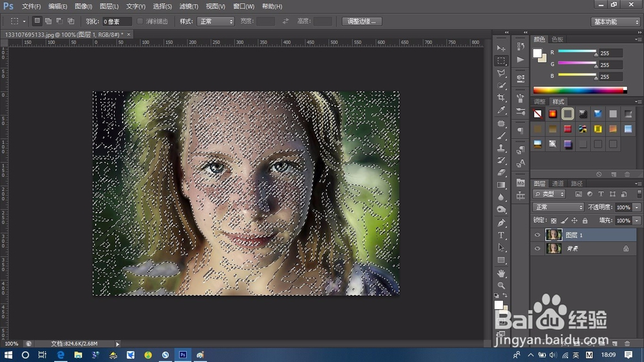This screenshot has width=644, height=362.
Task: Select the Eyedropper tool
Action: click(x=501, y=110)
